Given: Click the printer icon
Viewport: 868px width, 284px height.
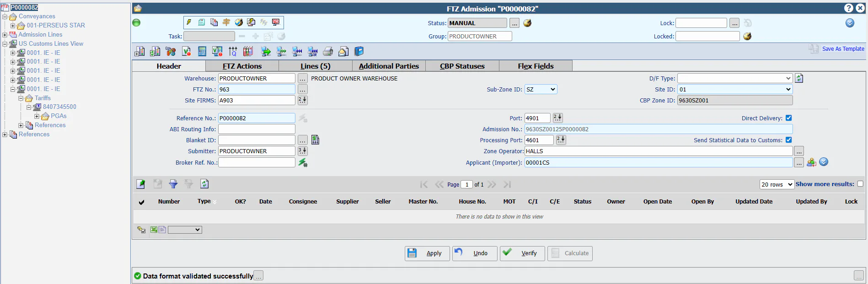Looking at the screenshot, I should coord(328,51).
